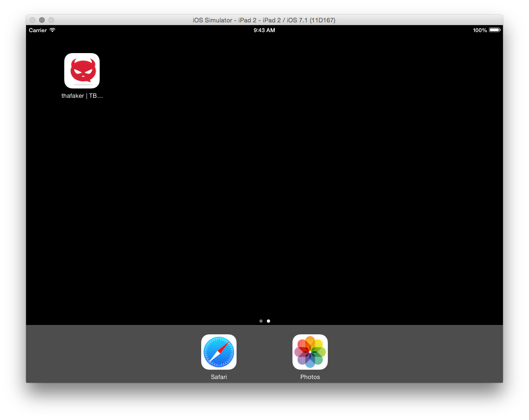Open the Photos app in dock

310,352
